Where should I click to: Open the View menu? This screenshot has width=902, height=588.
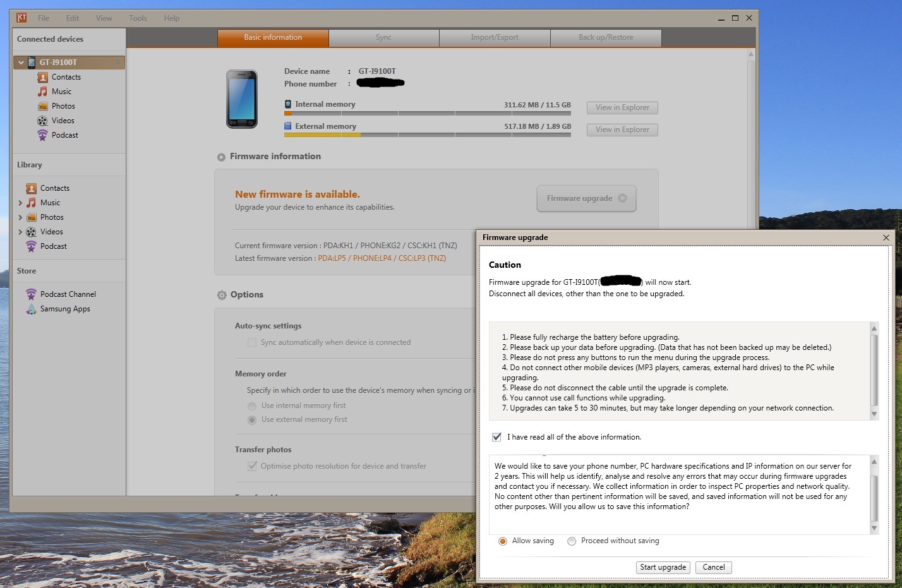(104, 18)
